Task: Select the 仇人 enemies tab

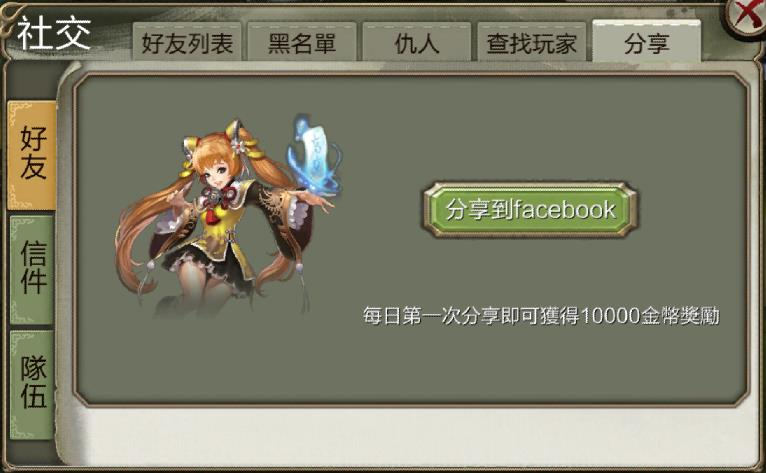Action: pyautogui.click(x=417, y=43)
